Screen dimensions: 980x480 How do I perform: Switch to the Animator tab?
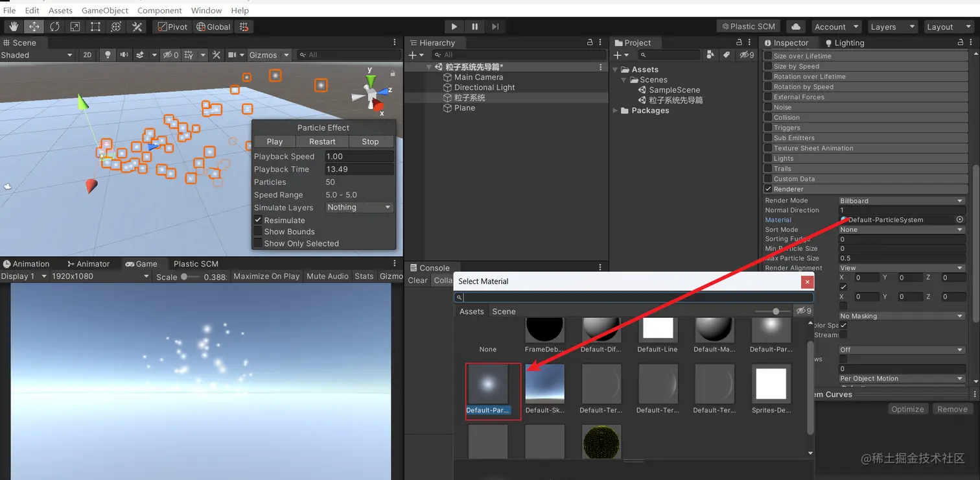click(88, 264)
